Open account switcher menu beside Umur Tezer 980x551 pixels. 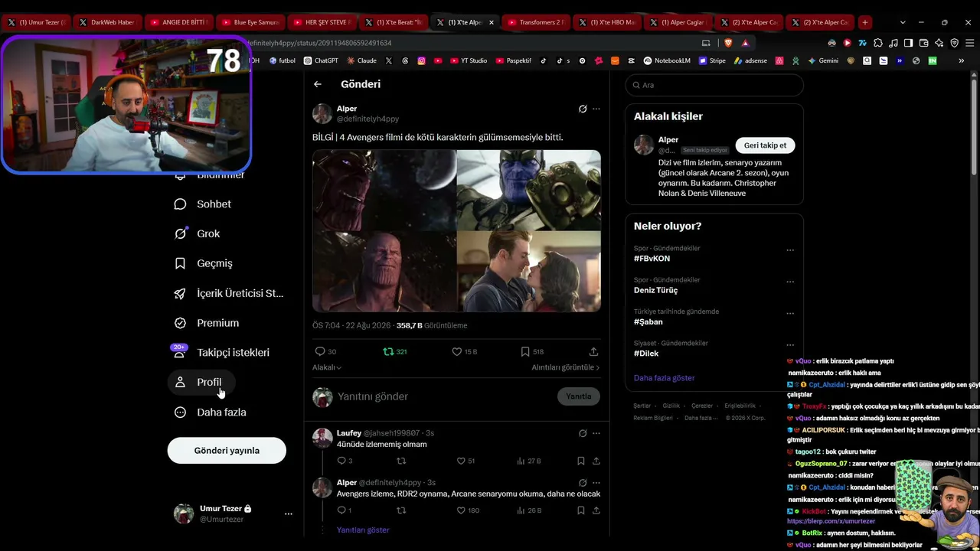coord(289,514)
